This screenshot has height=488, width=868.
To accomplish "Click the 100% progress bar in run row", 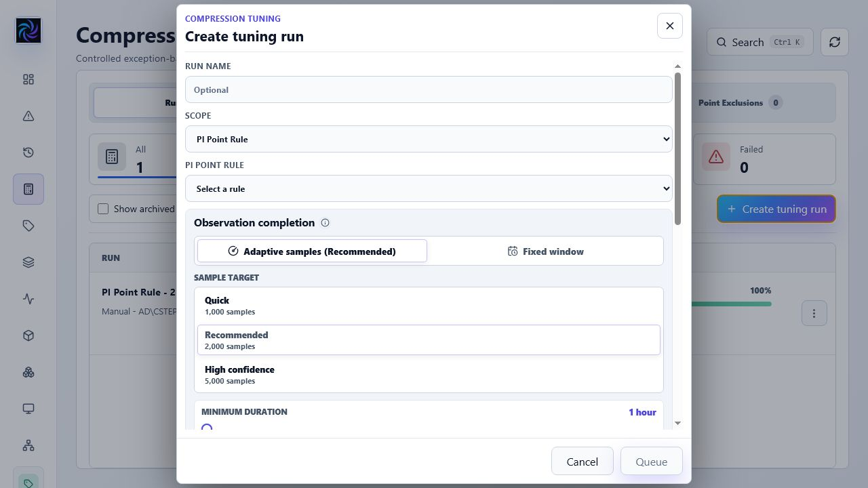I will [x=732, y=304].
